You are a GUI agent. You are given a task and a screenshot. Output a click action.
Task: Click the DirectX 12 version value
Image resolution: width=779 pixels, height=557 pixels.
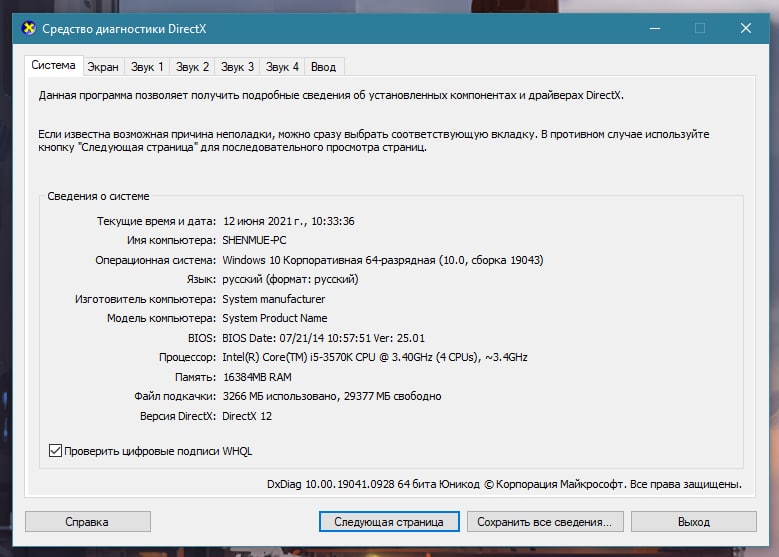247,416
